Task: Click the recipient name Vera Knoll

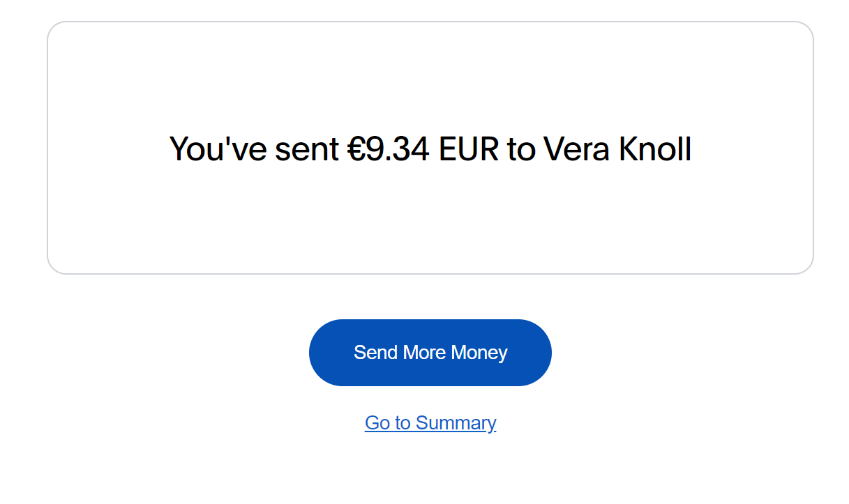Action: 617,149
